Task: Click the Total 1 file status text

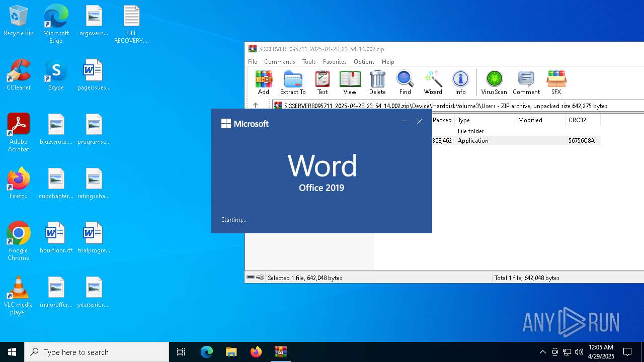Action: click(x=527, y=278)
